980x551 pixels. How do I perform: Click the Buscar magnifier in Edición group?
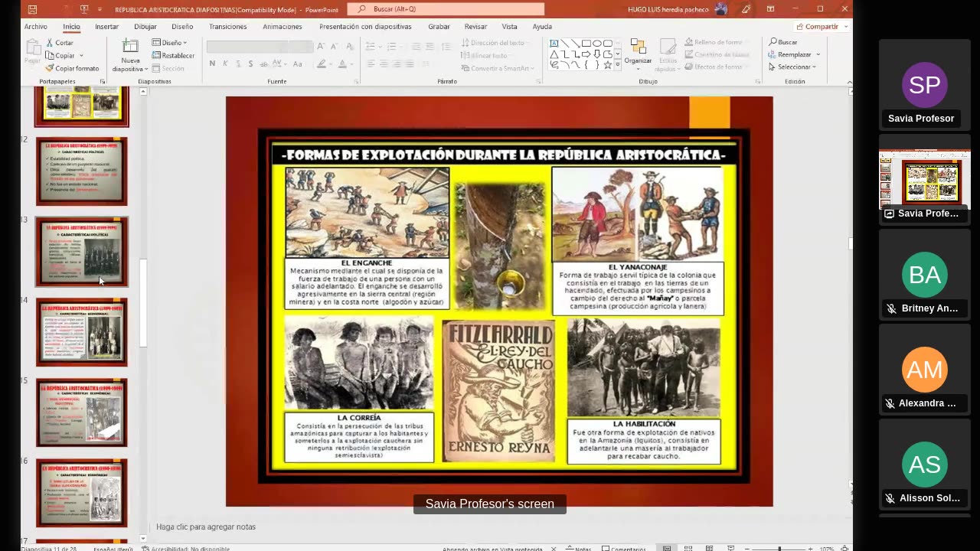point(773,42)
